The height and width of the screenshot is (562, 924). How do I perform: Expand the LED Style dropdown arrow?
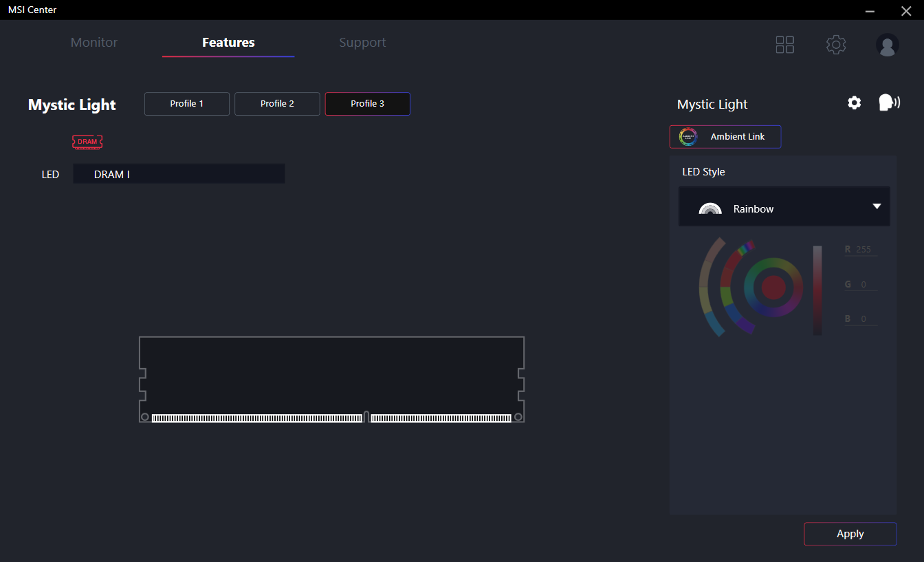click(877, 206)
